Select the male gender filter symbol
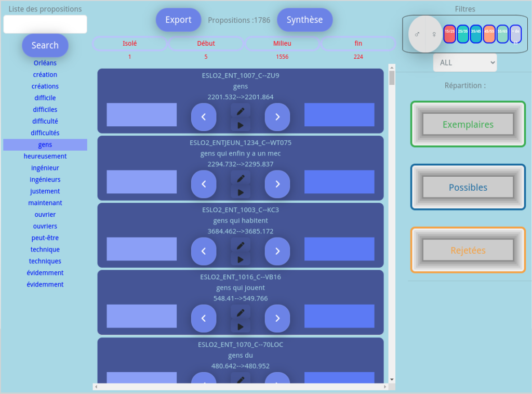Viewport: 532px width, 394px height. coord(417,34)
